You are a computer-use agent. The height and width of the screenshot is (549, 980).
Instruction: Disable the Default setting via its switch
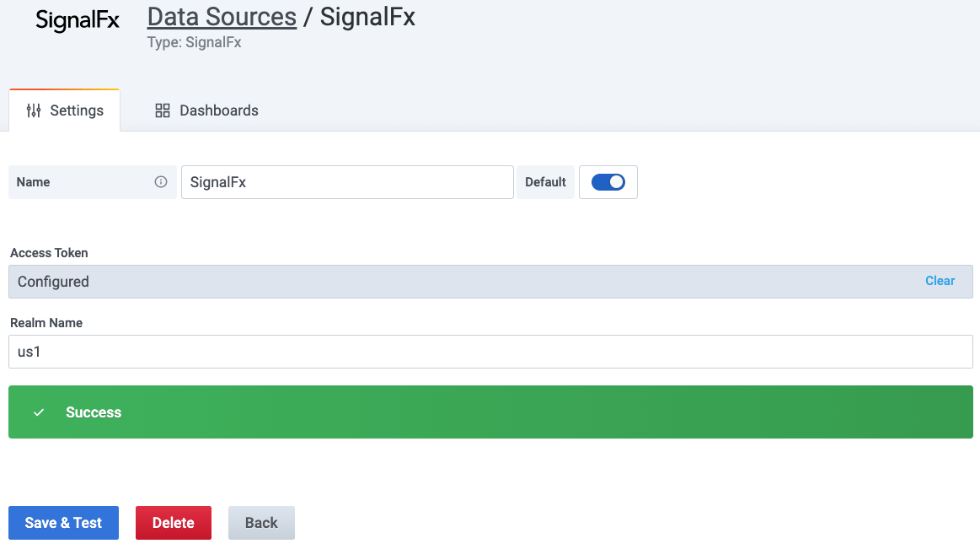click(x=608, y=181)
